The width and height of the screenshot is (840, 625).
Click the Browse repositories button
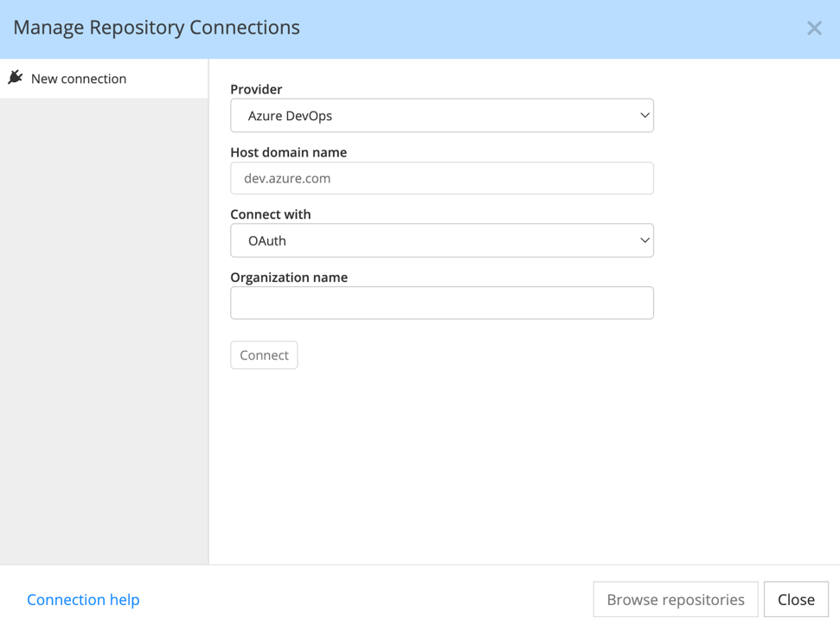tap(676, 599)
